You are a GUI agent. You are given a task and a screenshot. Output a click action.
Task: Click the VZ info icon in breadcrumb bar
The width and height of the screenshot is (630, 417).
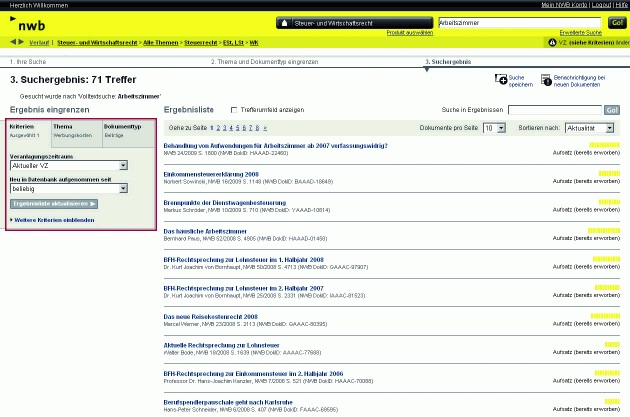tap(552, 42)
